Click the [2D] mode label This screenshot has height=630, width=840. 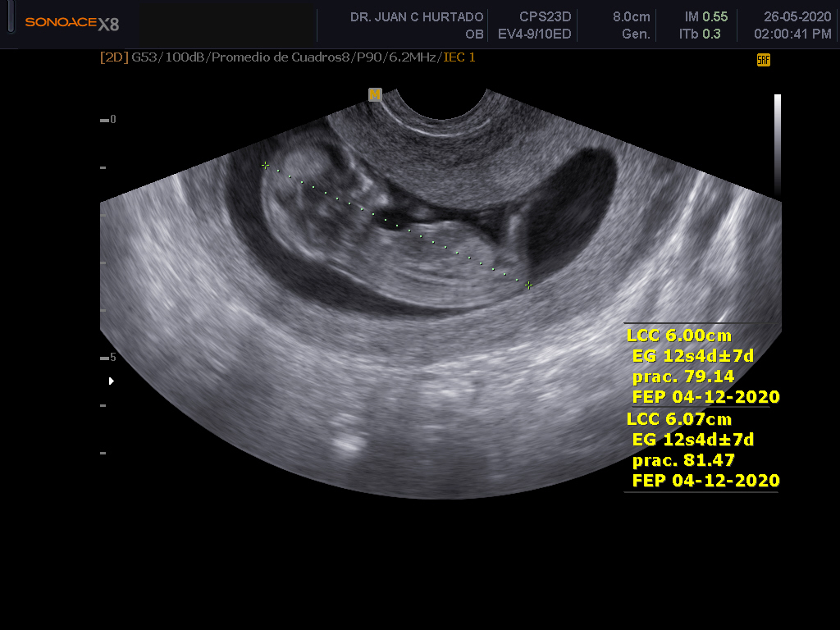[114, 57]
